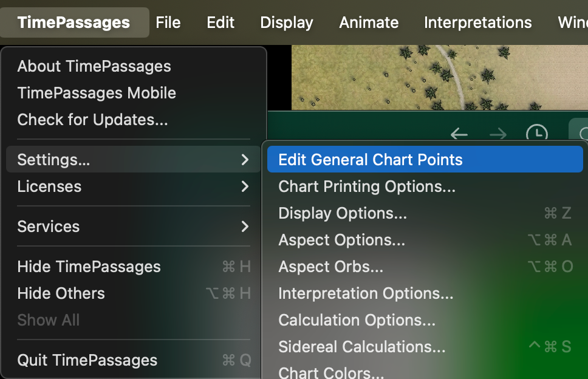This screenshot has height=379, width=588.
Task: Click Check for Updates...
Action: point(134,120)
